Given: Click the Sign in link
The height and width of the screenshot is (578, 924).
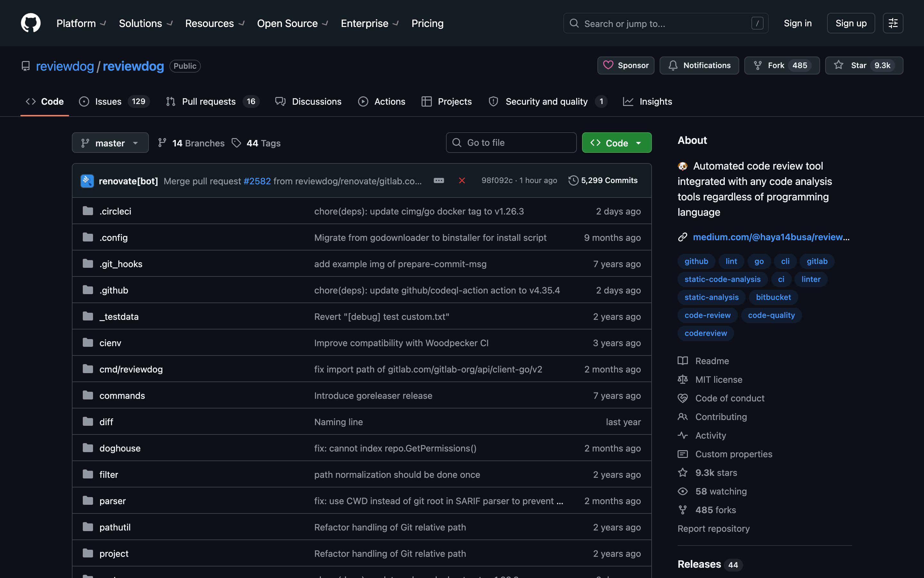Looking at the screenshot, I should (798, 23).
